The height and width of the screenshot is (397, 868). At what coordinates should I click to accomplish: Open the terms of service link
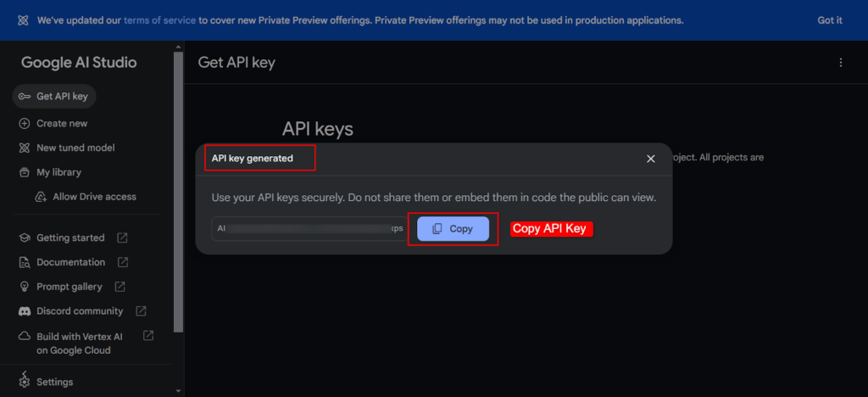click(x=159, y=20)
